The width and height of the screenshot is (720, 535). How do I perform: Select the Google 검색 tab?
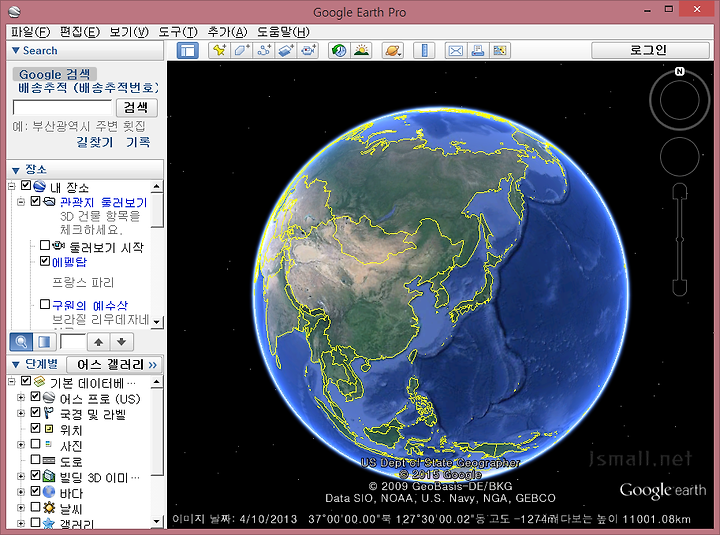[x=55, y=74]
